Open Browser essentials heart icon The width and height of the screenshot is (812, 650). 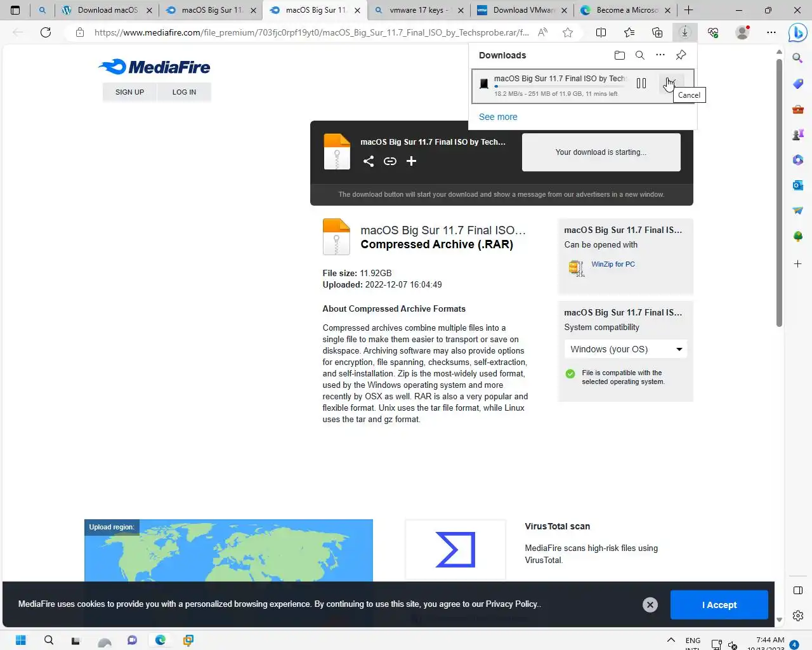pyautogui.click(x=713, y=32)
